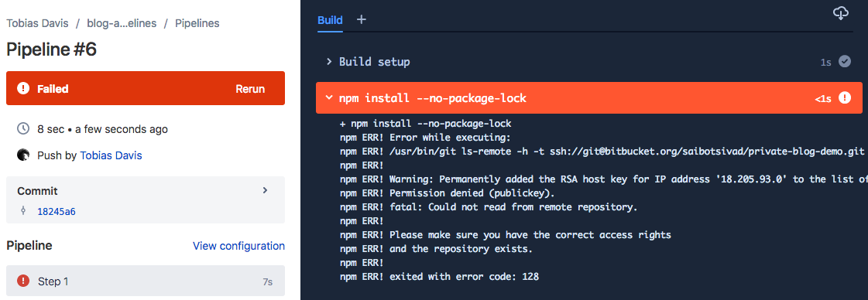868x300 pixels.
Task: Click the Tobias Davis avatar image
Action: [23, 155]
